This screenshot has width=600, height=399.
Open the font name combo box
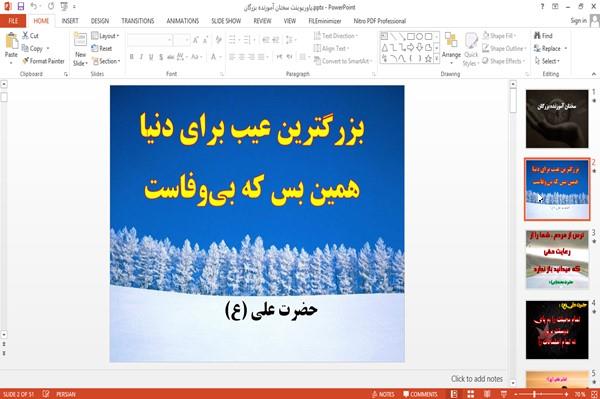[x=150, y=40]
